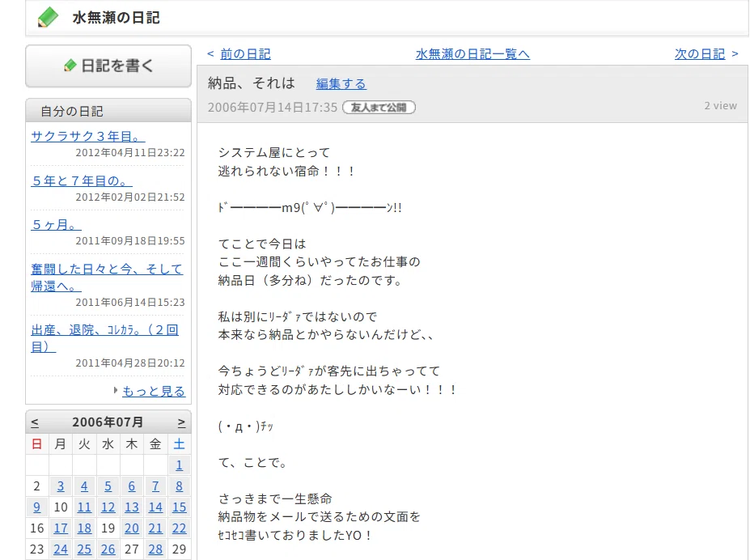Click the green pencil icon beside 水無瀬の日記
Viewport: 750px width, 560px height.
tap(48, 18)
